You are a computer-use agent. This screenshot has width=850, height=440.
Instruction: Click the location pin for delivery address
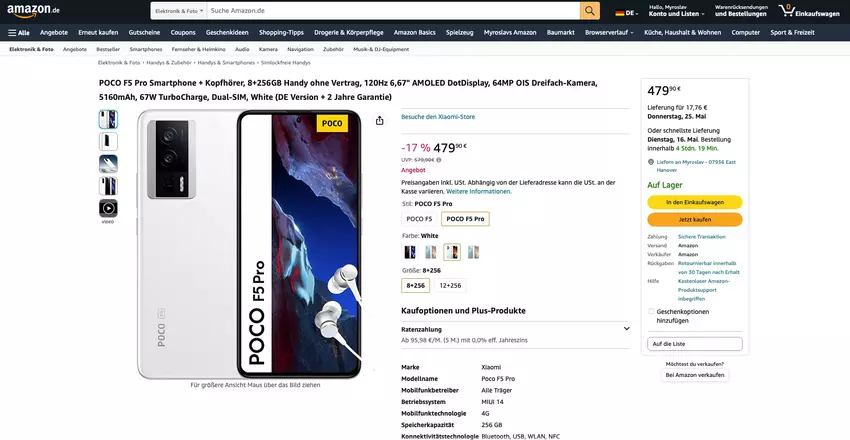coord(651,161)
